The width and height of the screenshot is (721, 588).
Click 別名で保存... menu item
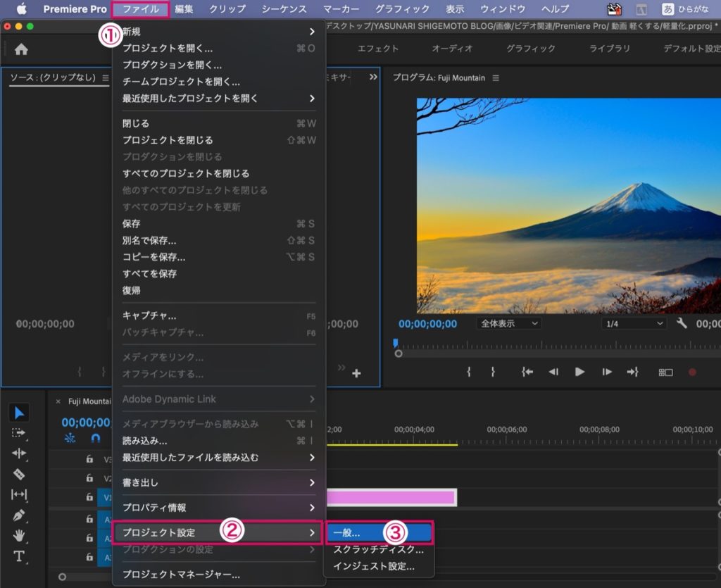[219, 240]
